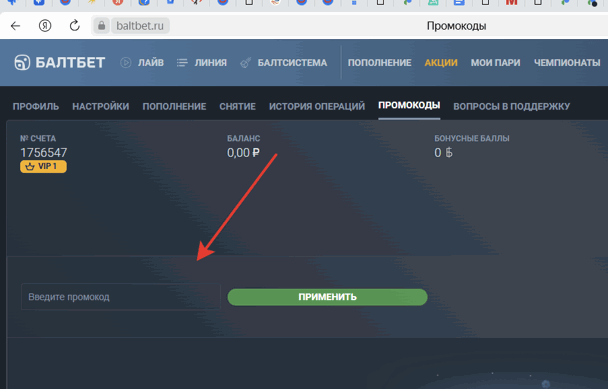Select the ПРОМОКОДЫ tab
Image resolution: width=608 pixels, height=389 pixels.
[x=409, y=105]
